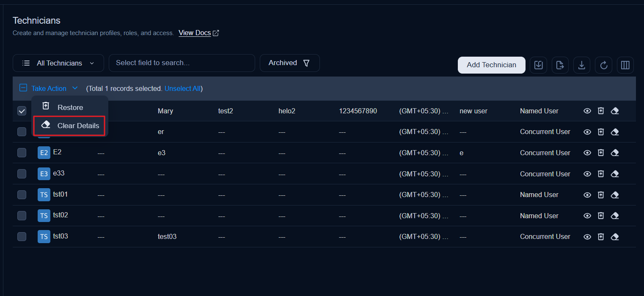Click the phone number 1234567890 cell
Image resolution: width=644 pixels, height=296 pixels.
point(358,111)
